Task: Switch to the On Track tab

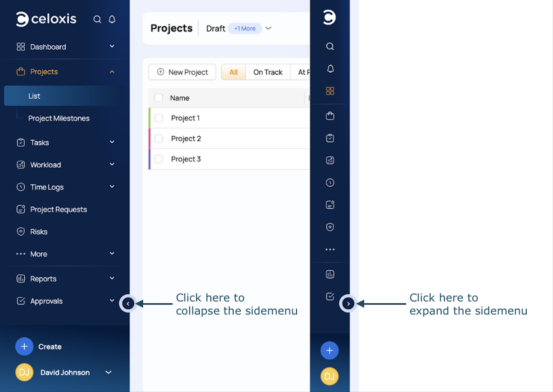Action: tap(268, 72)
